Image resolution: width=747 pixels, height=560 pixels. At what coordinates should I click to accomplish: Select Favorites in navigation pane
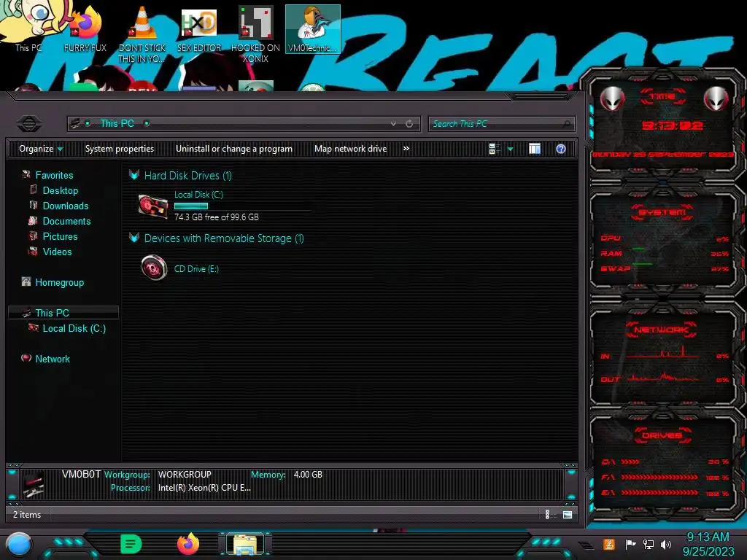coord(54,175)
